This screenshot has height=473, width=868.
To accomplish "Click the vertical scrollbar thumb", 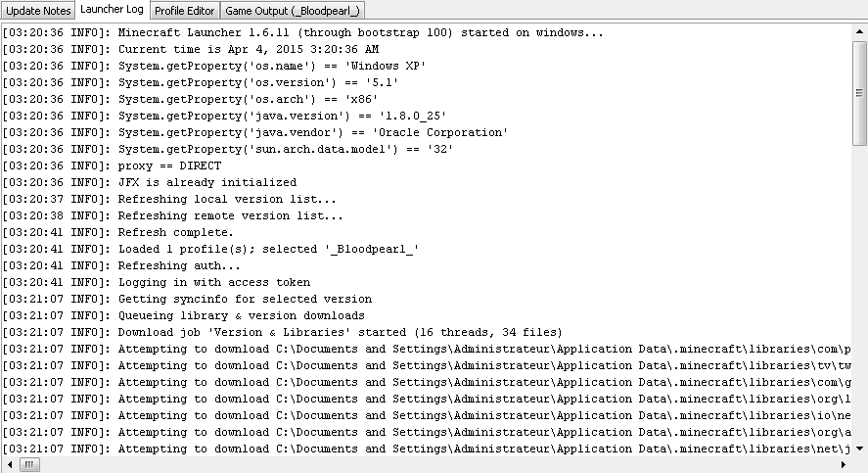I will point(859,93).
